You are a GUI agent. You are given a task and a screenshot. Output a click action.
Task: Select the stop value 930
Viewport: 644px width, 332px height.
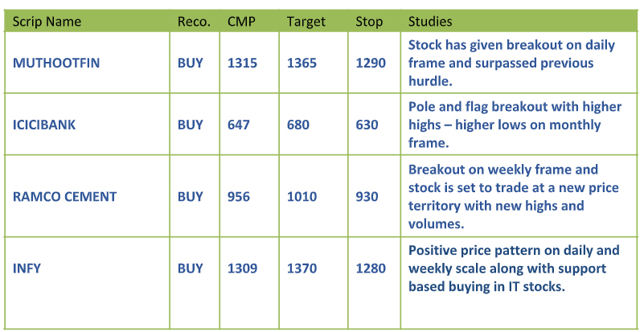pos(367,196)
